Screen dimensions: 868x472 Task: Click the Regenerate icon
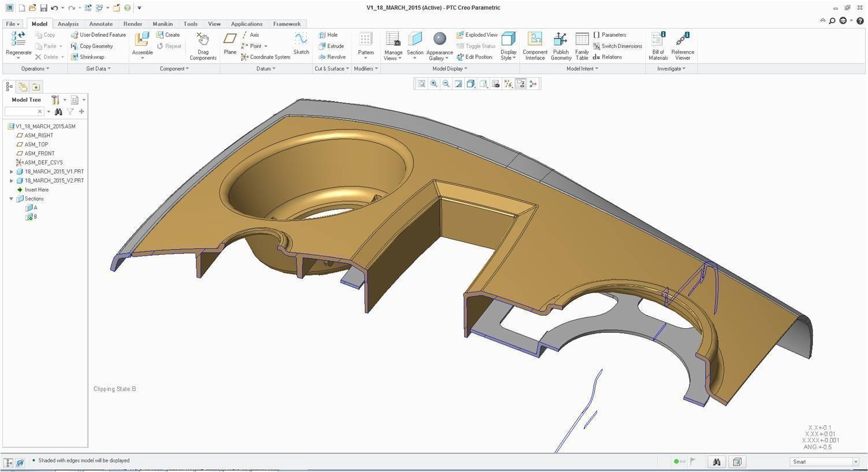point(18,39)
